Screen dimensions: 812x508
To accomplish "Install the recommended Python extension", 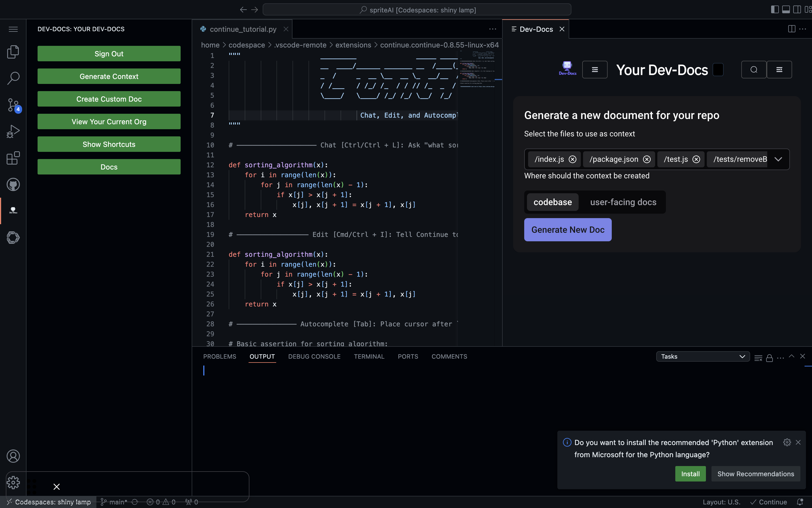I will [x=690, y=474].
